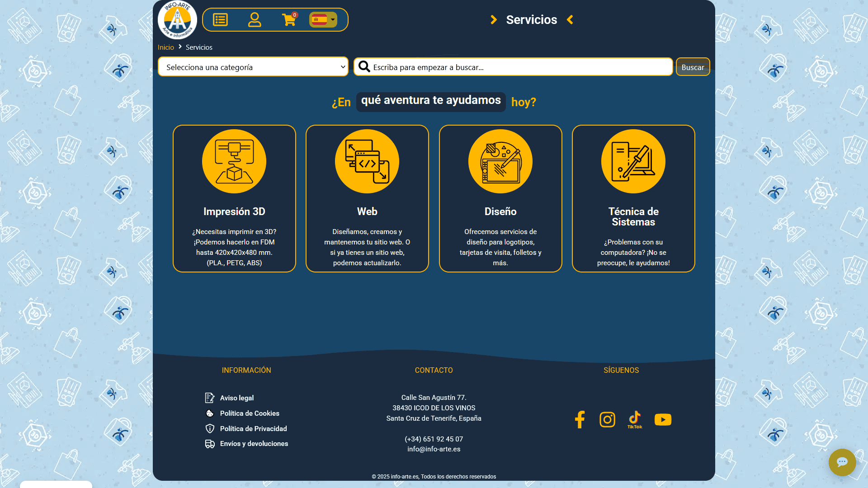
Task: Open the Técnica de Sistemas card
Action: coord(633,199)
